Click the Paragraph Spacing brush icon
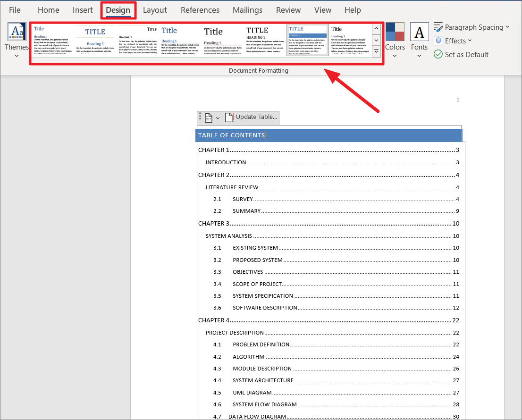 coord(438,27)
